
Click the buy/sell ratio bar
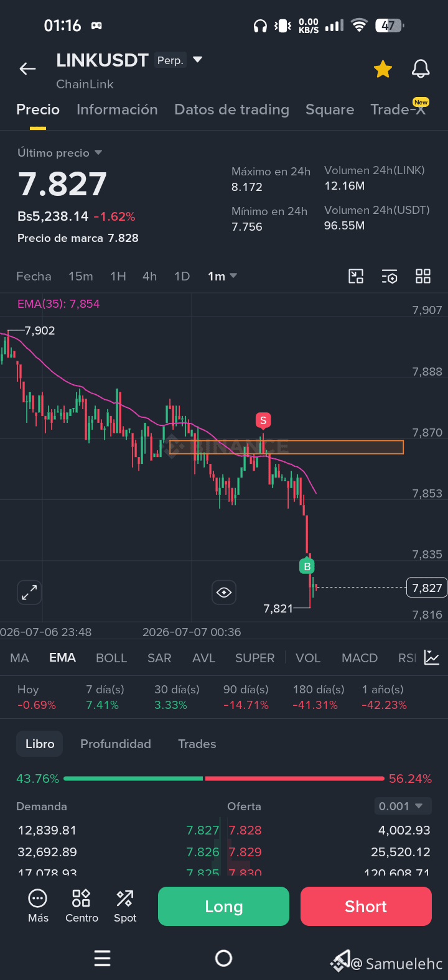224,779
